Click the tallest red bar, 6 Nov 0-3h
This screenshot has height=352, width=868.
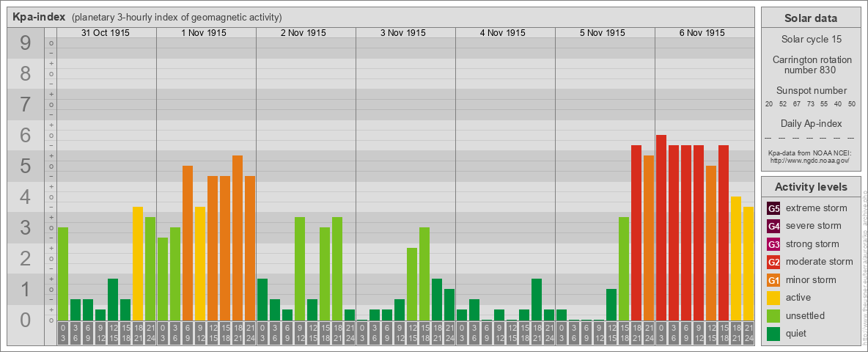click(x=661, y=227)
